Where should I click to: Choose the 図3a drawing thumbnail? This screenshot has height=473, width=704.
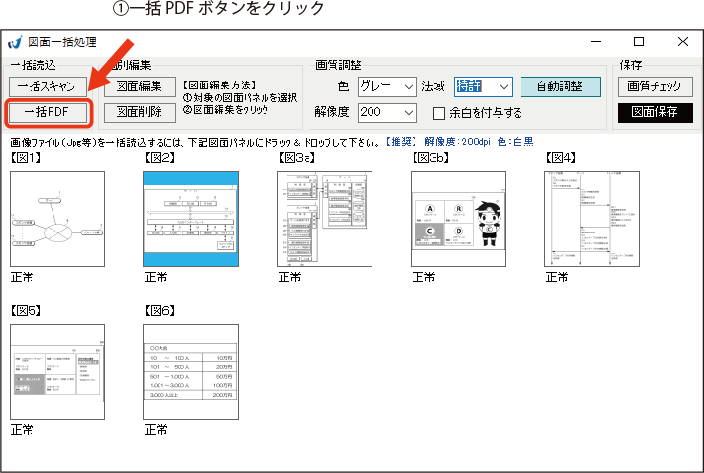(x=325, y=219)
